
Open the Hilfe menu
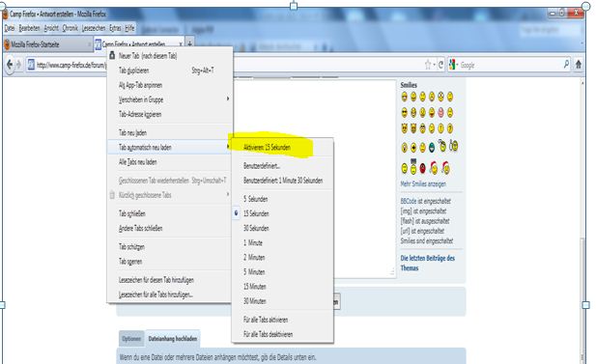pyautogui.click(x=129, y=28)
